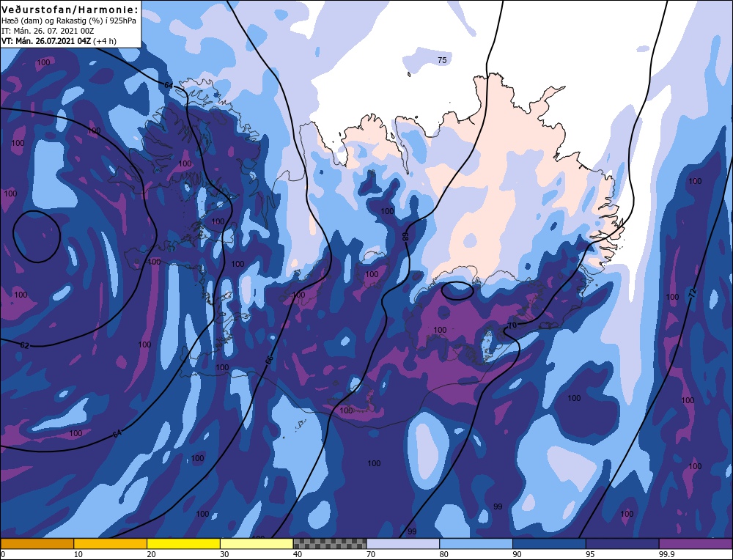Click the rotated '68' contour height label

405,236
